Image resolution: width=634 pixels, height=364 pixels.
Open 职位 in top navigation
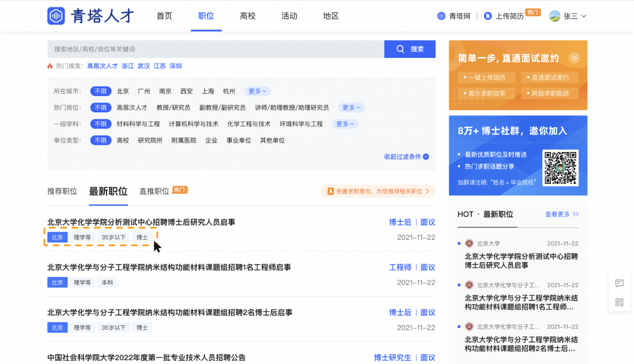coord(206,16)
